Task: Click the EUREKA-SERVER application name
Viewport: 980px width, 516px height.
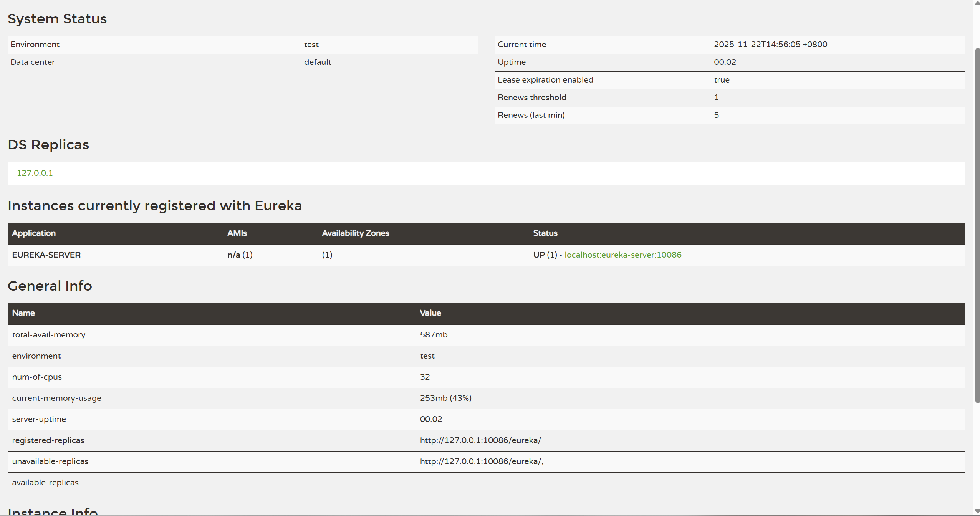Action: point(46,255)
